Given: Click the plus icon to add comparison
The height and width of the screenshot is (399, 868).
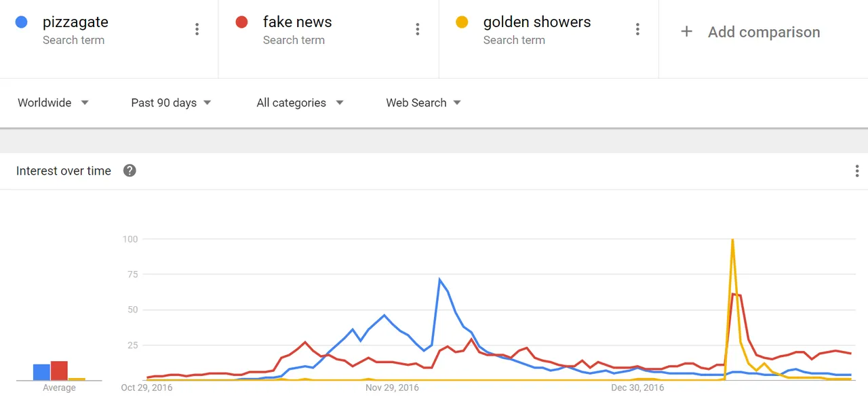Looking at the screenshot, I should (x=686, y=32).
